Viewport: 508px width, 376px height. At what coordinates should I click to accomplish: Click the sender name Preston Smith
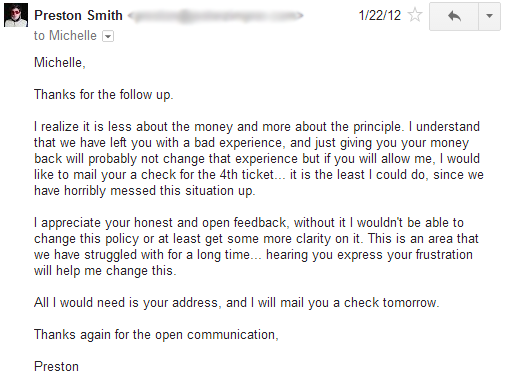point(78,15)
